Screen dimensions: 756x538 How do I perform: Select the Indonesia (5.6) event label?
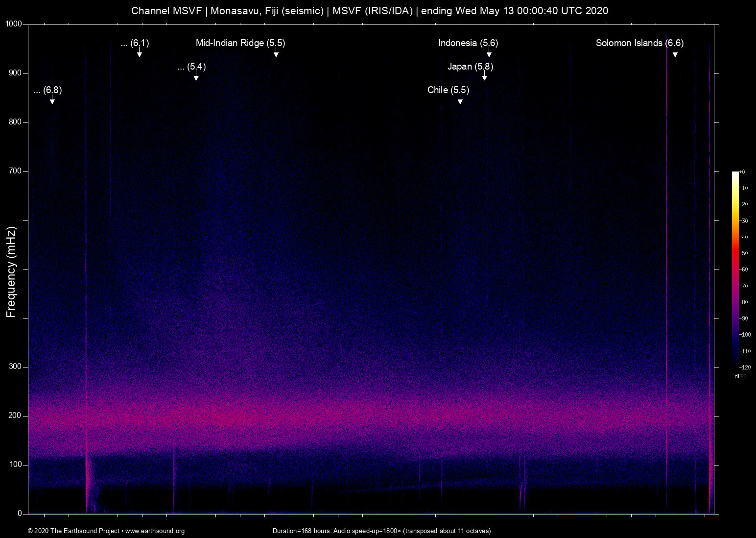pyautogui.click(x=468, y=43)
